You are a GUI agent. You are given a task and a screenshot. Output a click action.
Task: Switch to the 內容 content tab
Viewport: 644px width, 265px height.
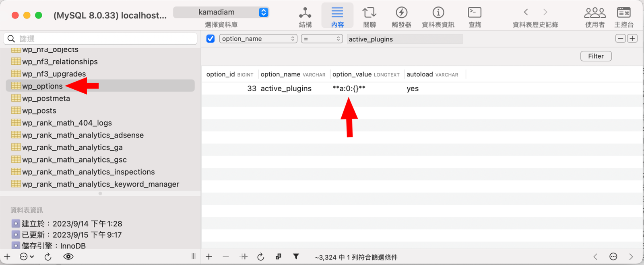[337, 17]
